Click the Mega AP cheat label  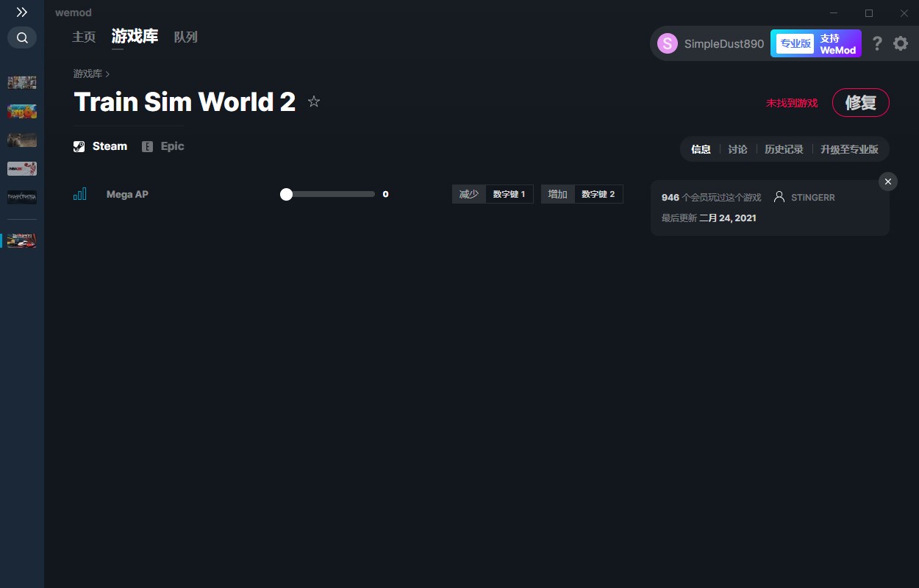tap(127, 194)
